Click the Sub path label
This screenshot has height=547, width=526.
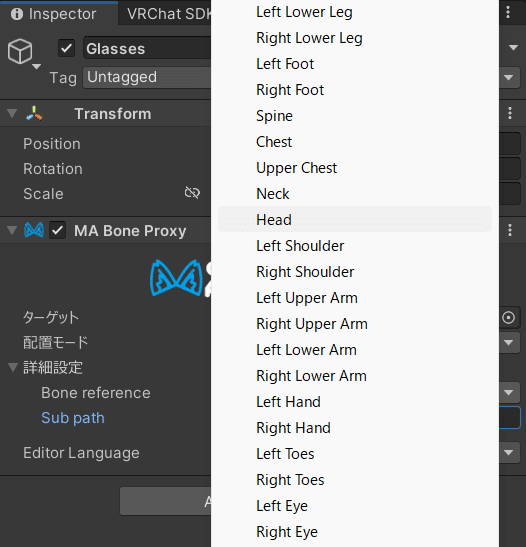tap(73, 418)
